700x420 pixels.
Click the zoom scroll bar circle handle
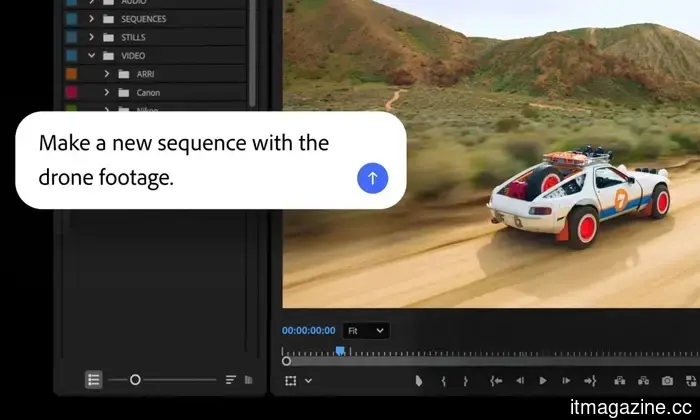click(x=286, y=361)
